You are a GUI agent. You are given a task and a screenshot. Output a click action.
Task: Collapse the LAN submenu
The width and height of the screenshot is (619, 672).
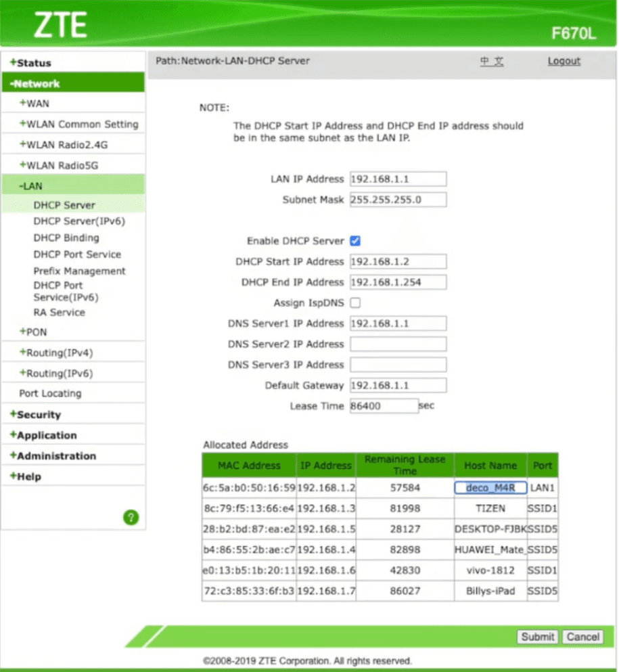(x=73, y=185)
